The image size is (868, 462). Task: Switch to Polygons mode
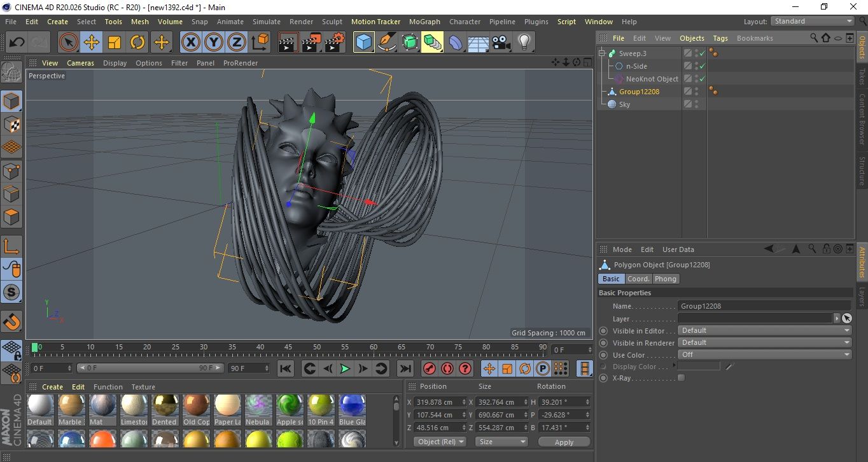click(12, 217)
